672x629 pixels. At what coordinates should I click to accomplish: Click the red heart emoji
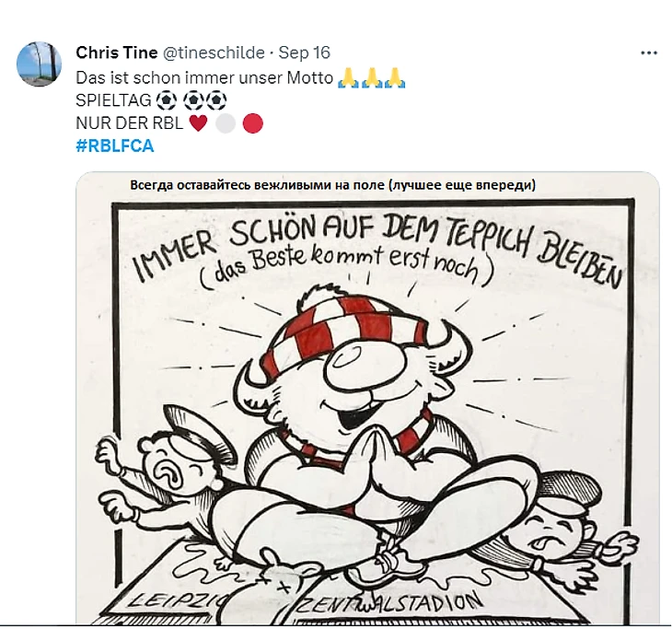198,123
